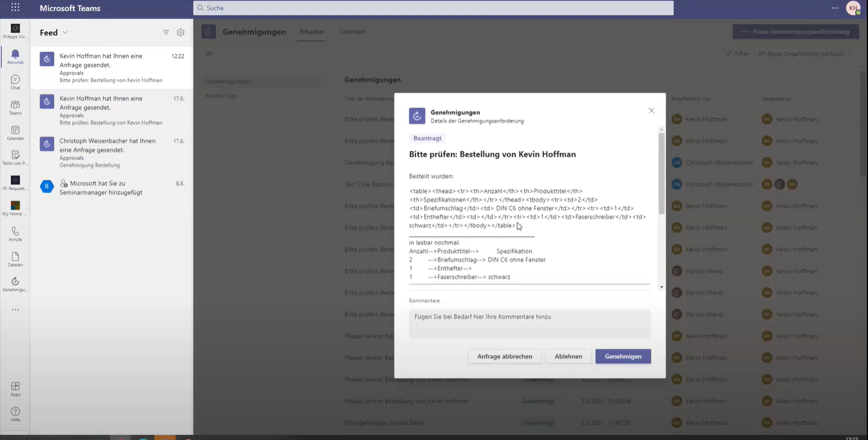Open Filter in Genehmigungen view
Viewport: 868px width, 440px height.
(x=737, y=54)
